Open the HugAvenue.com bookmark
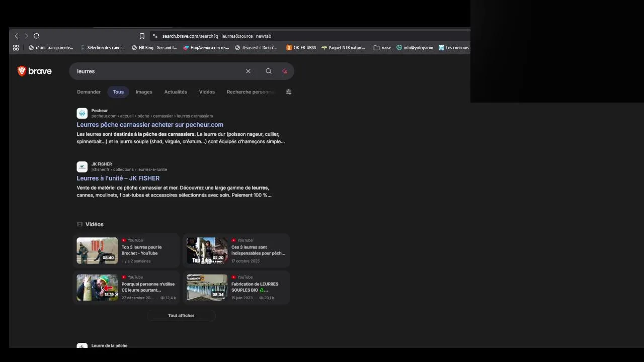The width and height of the screenshot is (644, 362). coord(206,48)
